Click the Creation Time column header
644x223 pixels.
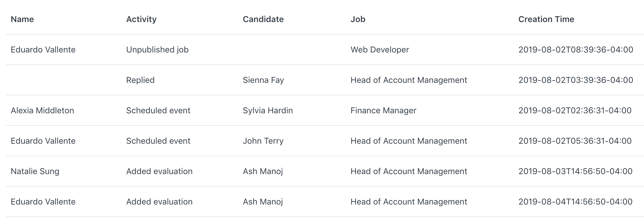click(546, 19)
